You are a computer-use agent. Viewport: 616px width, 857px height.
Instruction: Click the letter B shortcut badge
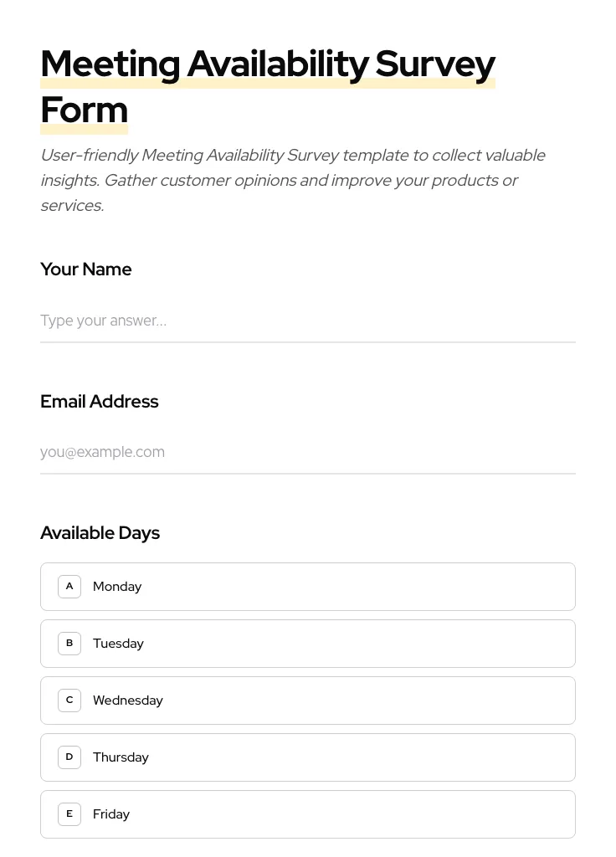point(69,643)
